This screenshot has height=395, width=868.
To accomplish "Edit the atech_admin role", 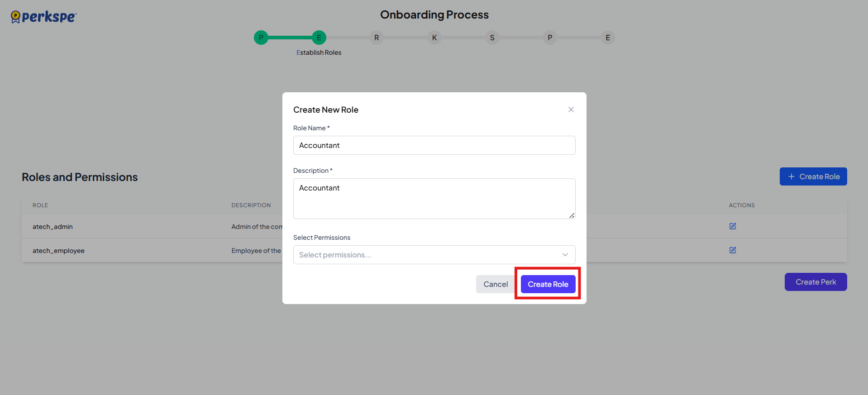I will coord(732,226).
